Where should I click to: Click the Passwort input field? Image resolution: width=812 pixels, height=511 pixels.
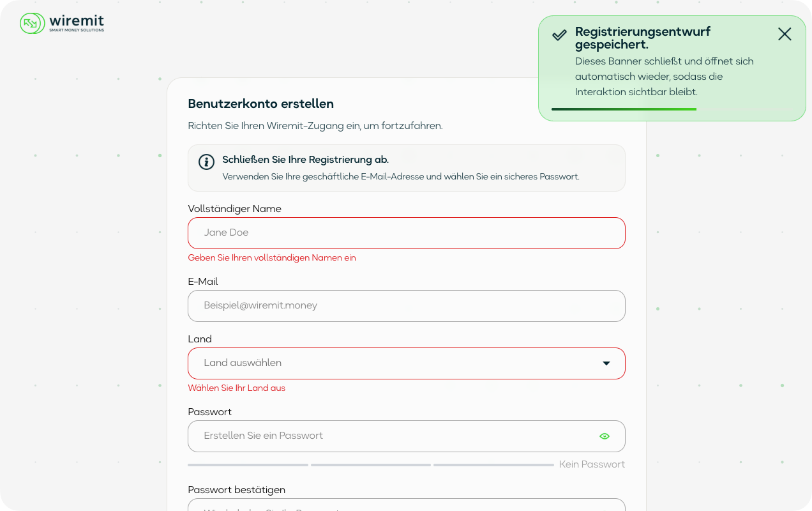pyautogui.click(x=407, y=436)
